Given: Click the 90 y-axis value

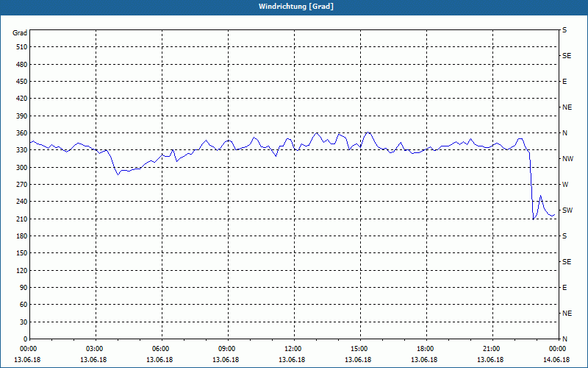Looking at the screenshot, I should tap(24, 288).
